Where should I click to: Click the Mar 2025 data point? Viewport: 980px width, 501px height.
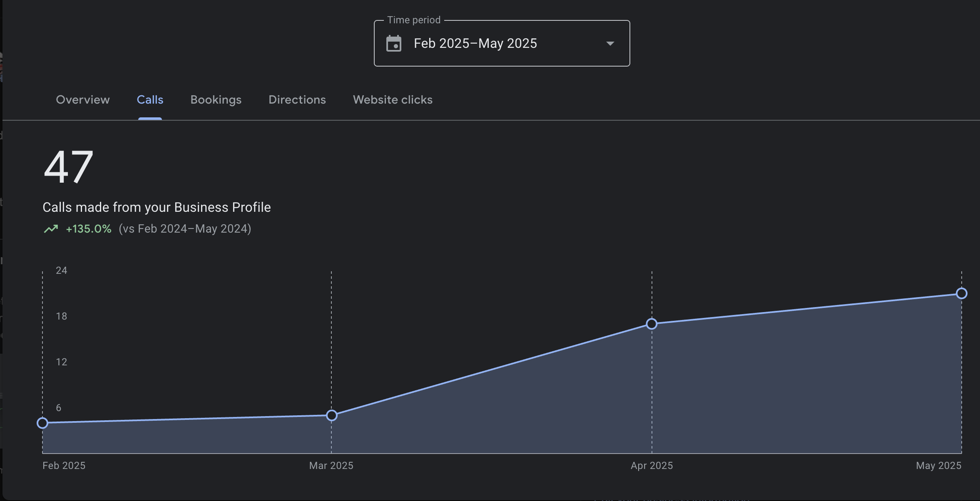coord(331,415)
